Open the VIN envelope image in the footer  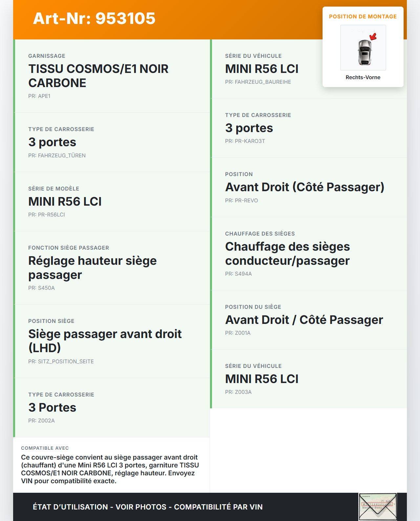(378, 507)
